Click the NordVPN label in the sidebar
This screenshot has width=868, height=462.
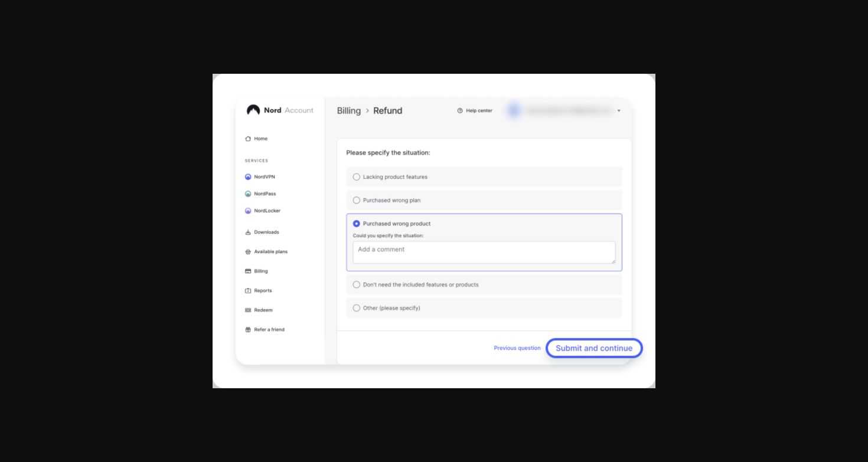tap(265, 177)
